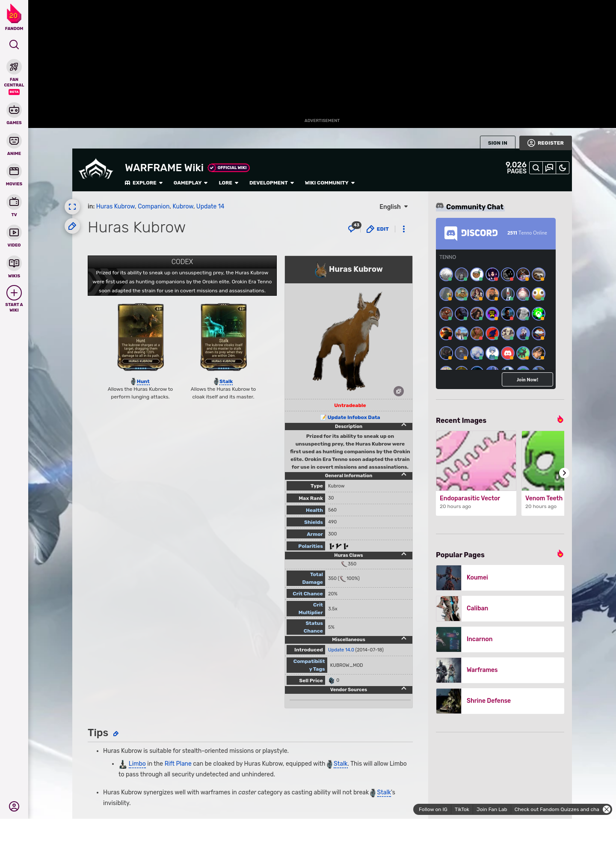
Task: Open the Companion category link
Action: 154,206
